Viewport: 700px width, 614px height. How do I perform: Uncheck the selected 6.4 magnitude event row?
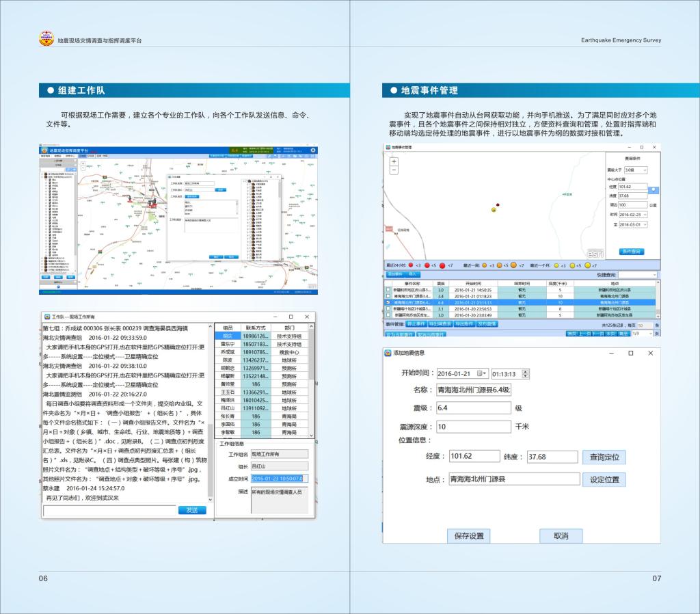tap(388, 302)
